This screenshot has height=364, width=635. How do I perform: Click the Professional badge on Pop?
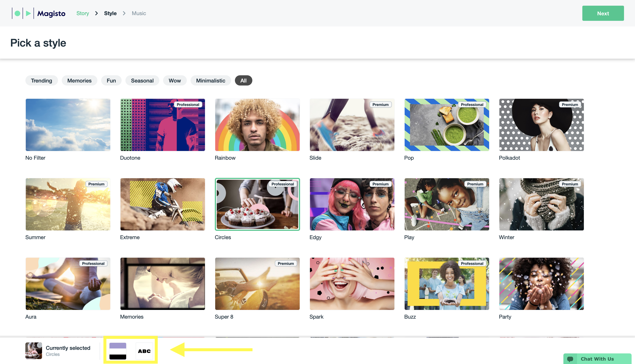pos(472,104)
